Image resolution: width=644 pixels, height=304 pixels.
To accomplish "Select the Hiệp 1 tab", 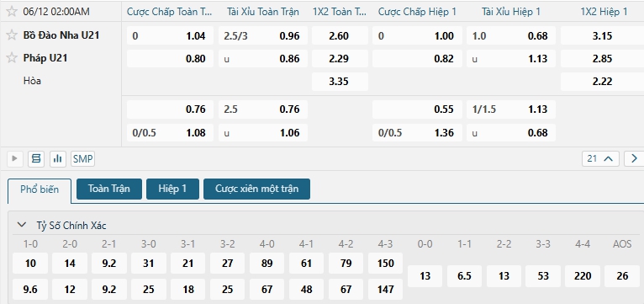I will click(x=172, y=189).
